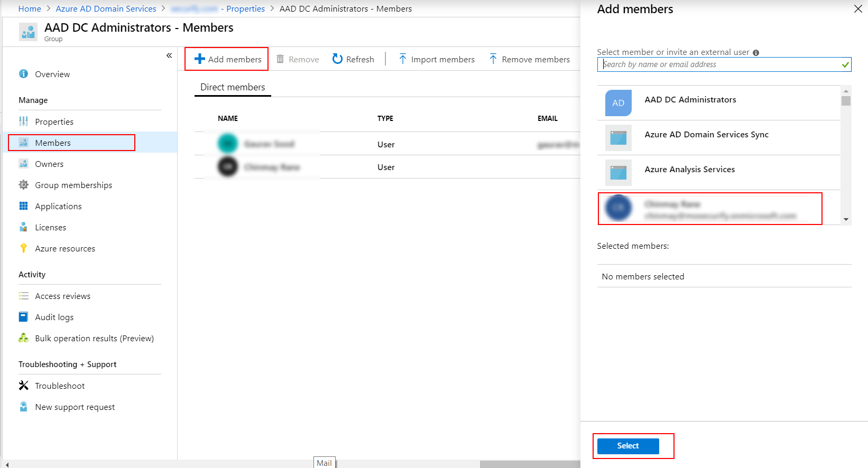Click the Troubleshoot wrench icon in sidebar
The height and width of the screenshot is (468, 868).
[x=24, y=386]
